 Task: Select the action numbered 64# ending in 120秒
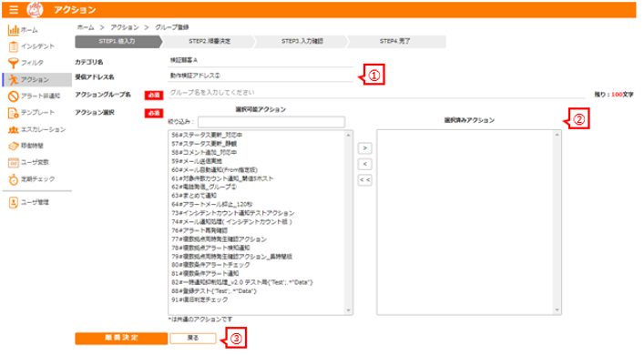pyautogui.click(x=212, y=205)
